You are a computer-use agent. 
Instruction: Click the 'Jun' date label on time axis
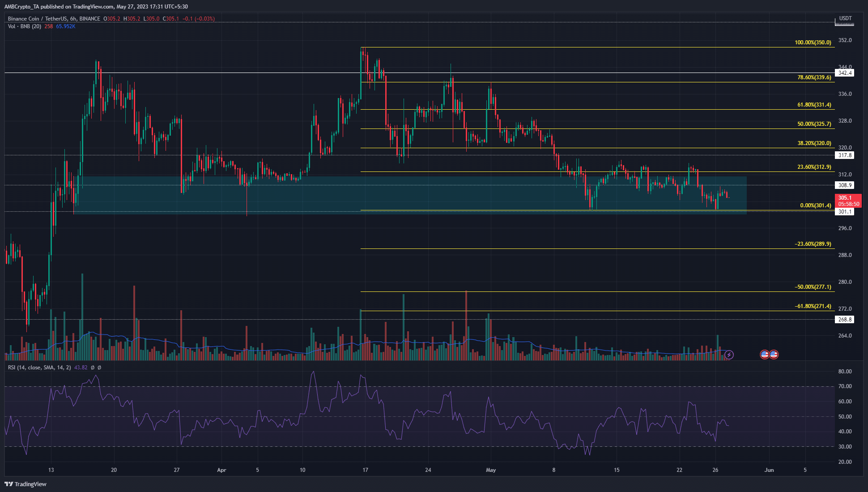tap(769, 470)
